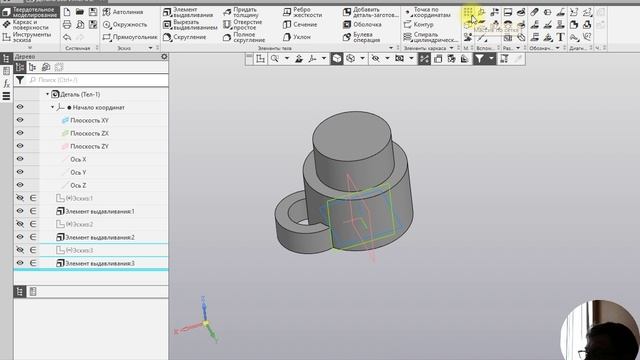Screen dimensions: 640x360
Task: Open file using the folder icon
Action: (80, 12)
